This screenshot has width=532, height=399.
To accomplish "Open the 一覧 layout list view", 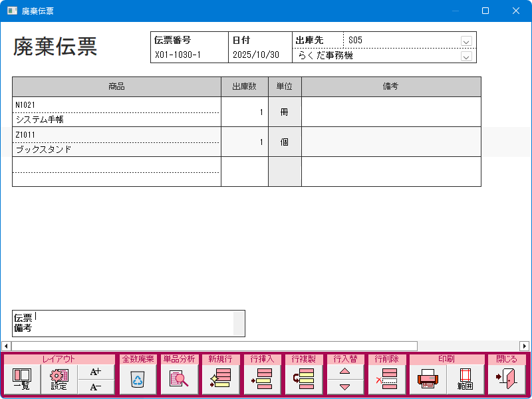I will point(21,380).
